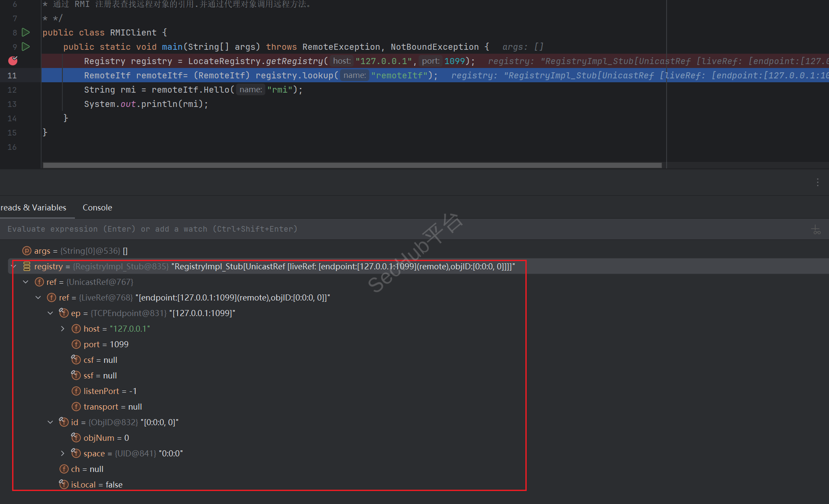
Task: Click the field icon beside port = 1099
Action: click(x=76, y=344)
